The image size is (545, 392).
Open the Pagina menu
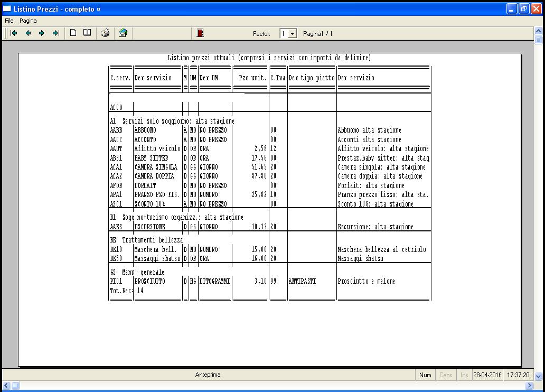click(28, 21)
